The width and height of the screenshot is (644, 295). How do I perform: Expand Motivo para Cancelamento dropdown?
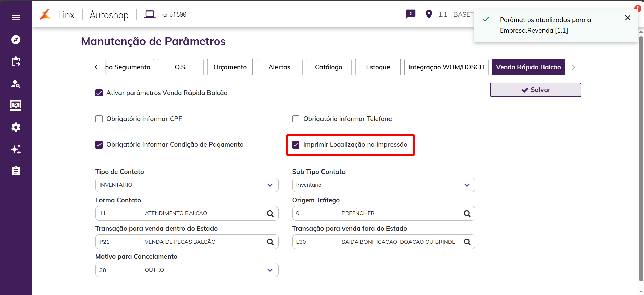pyautogui.click(x=270, y=270)
